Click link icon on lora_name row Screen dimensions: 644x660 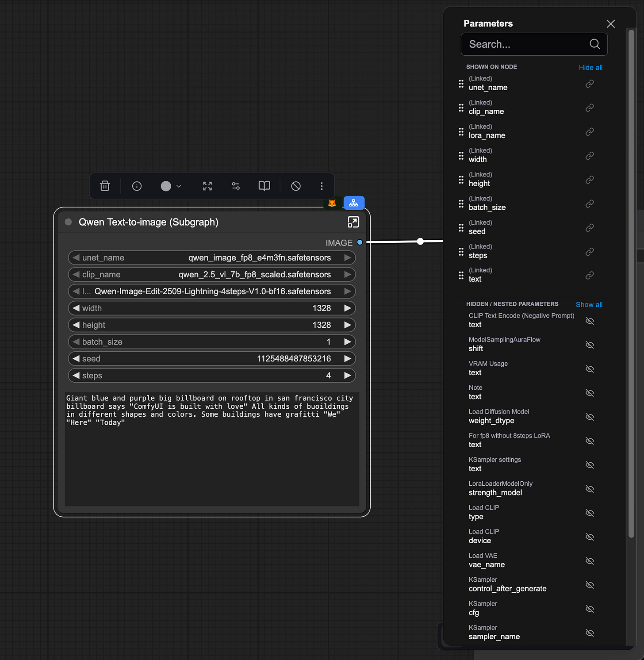click(x=590, y=131)
